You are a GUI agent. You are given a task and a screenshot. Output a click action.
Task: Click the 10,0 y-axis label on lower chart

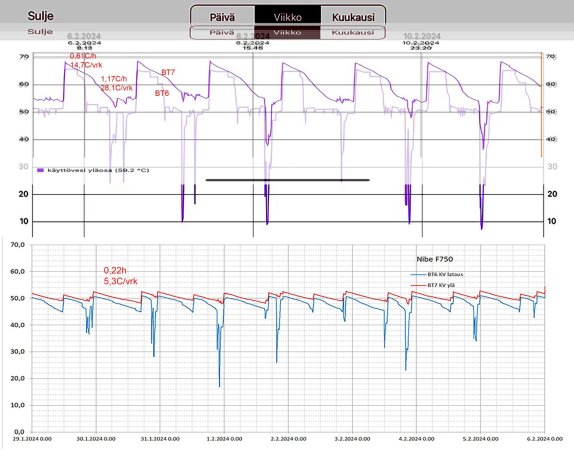[x=18, y=405]
